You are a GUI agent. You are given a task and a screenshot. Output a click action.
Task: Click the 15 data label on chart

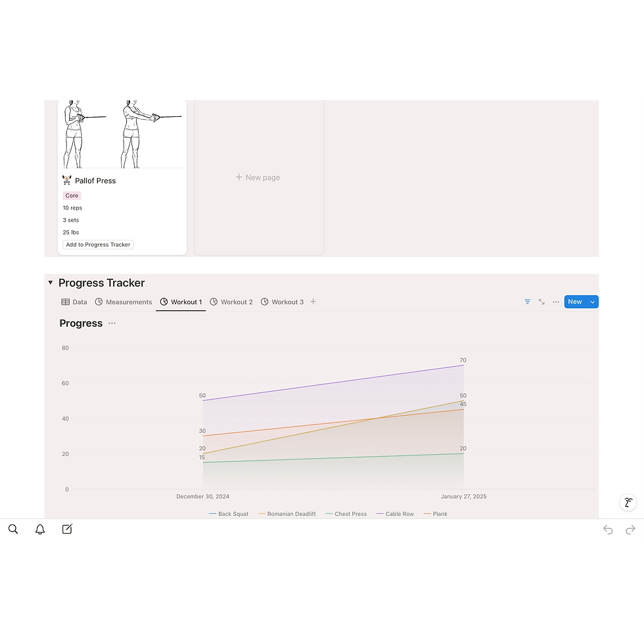(202, 457)
